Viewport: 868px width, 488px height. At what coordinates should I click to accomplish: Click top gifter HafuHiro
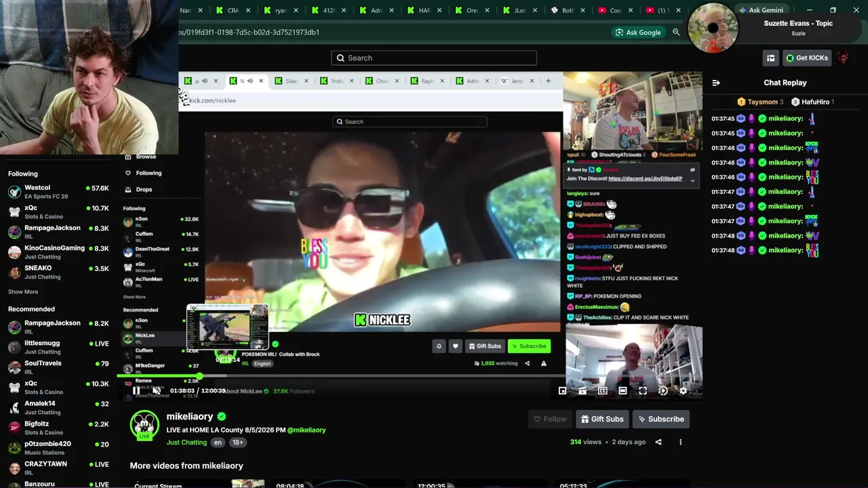(x=812, y=102)
